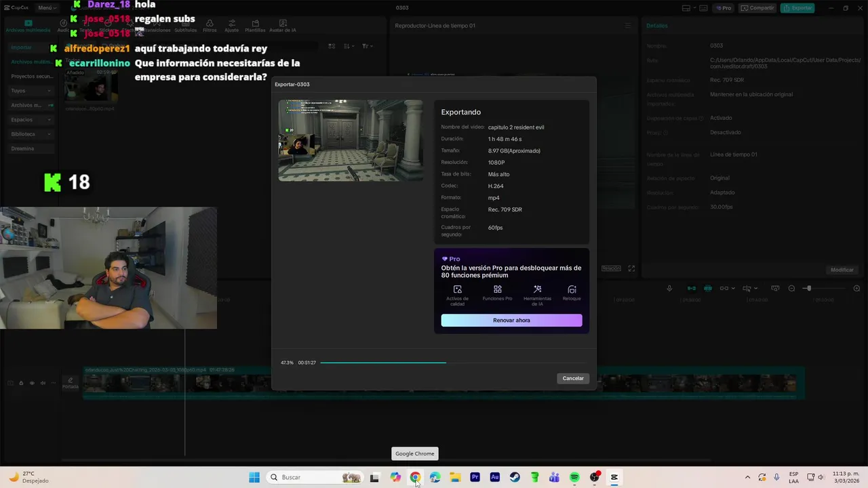Toggle the main track magnet
868x488 pixels.
tap(692, 289)
